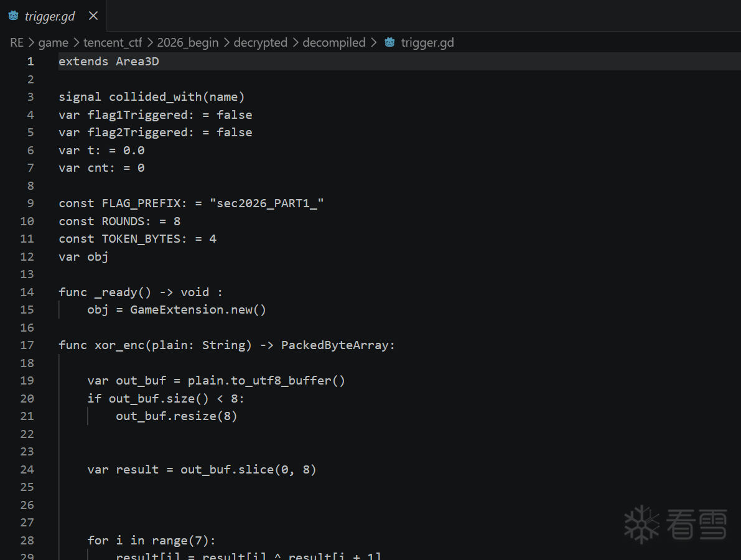This screenshot has height=560, width=741.
Task: Open the tencent_ctf breadcrumb dropdown
Action: click(113, 42)
